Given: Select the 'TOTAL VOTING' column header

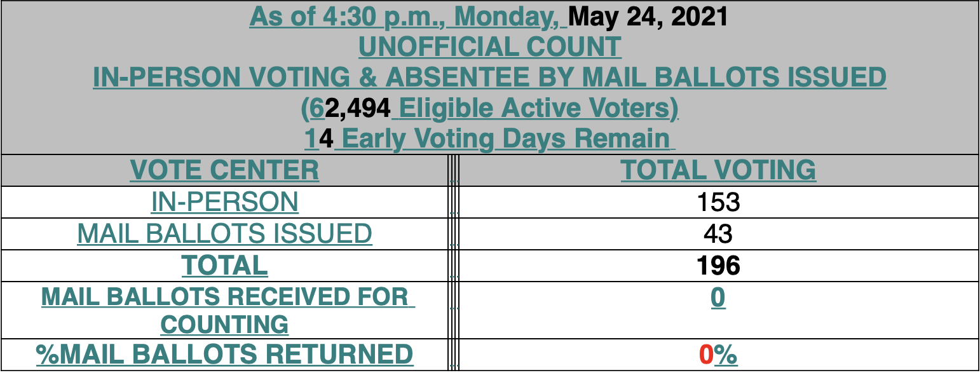Looking at the screenshot, I should (718, 170).
